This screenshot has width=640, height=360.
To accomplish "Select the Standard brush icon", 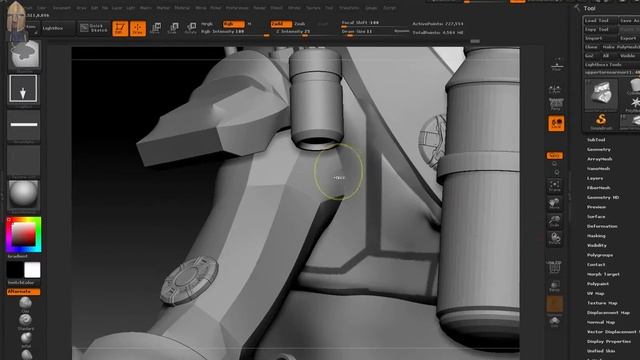I will coord(25,320).
